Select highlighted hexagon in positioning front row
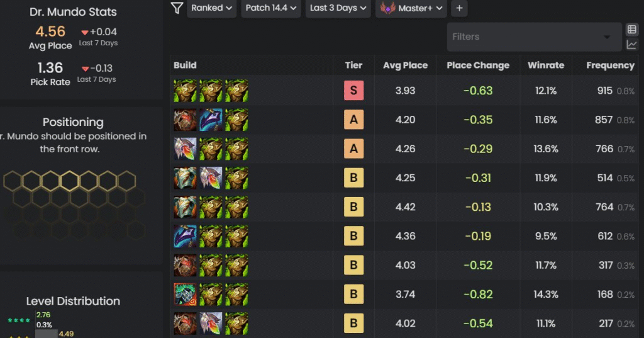 point(69,181)
